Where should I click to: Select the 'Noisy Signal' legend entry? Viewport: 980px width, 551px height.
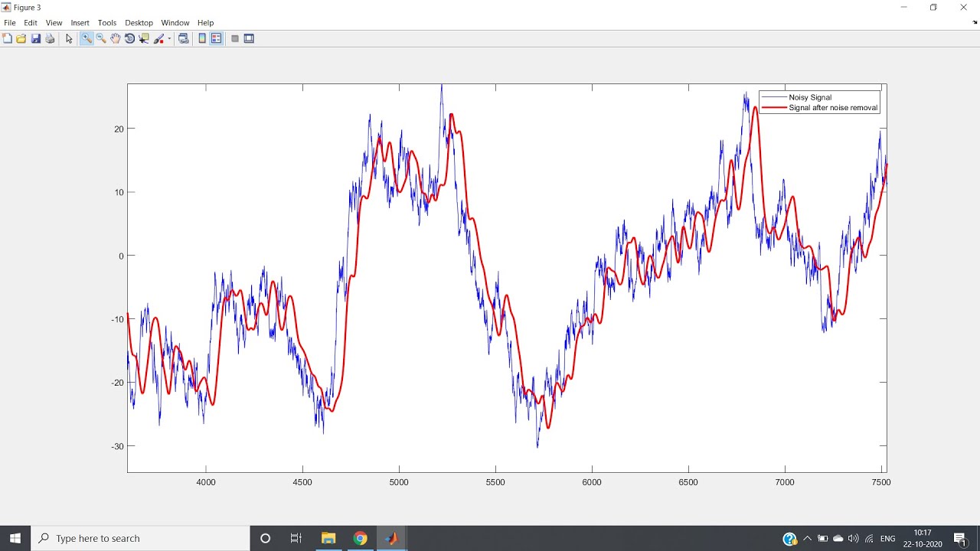coord(810,97)
